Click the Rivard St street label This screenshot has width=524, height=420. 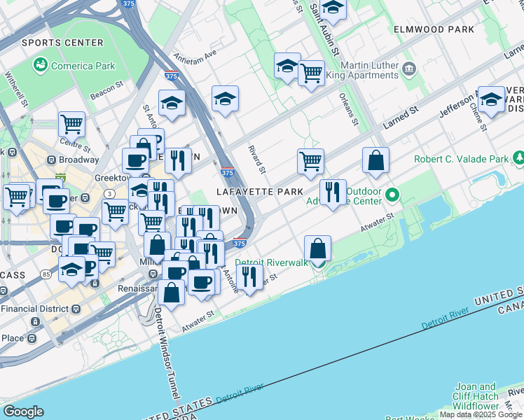point(257,160)
